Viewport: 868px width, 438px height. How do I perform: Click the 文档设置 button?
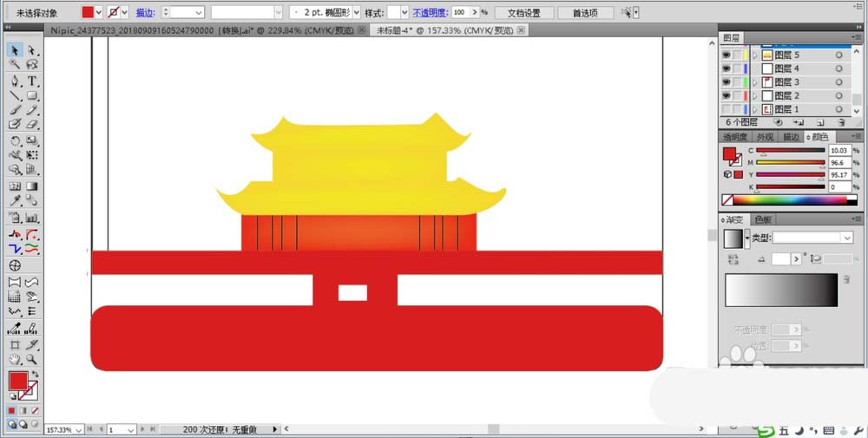click(523, 13)
